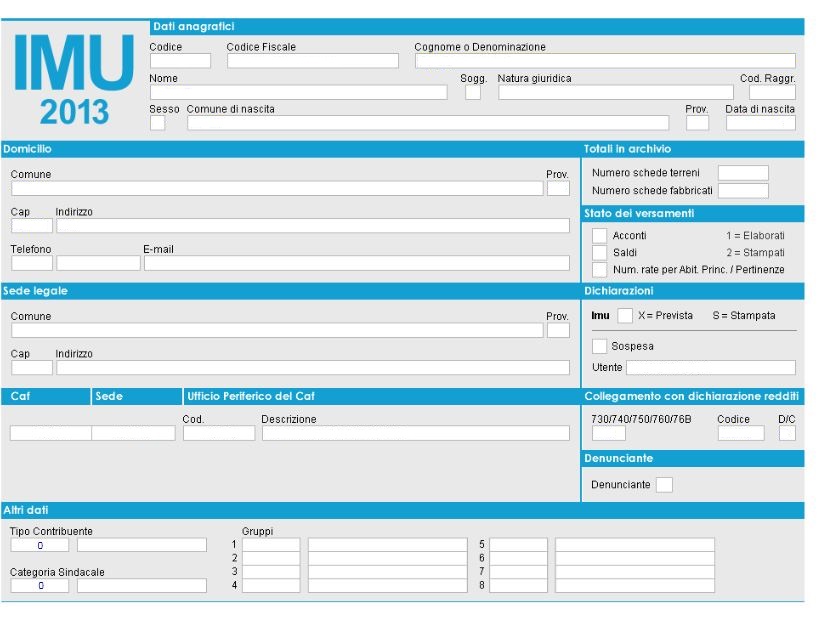Click the Tipo Contribuente code field
Image resolution: width=827 pixels, height=635 pixels.
coord(40,546)
